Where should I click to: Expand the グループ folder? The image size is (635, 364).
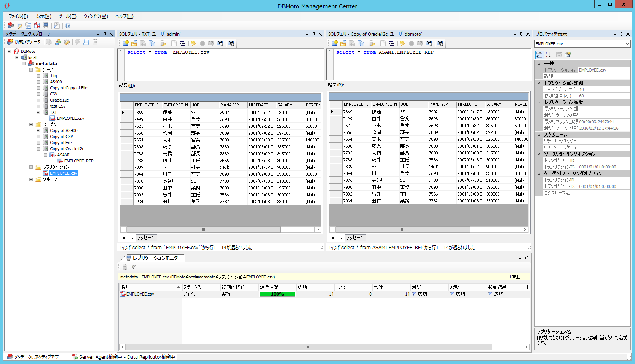point(31,179)
